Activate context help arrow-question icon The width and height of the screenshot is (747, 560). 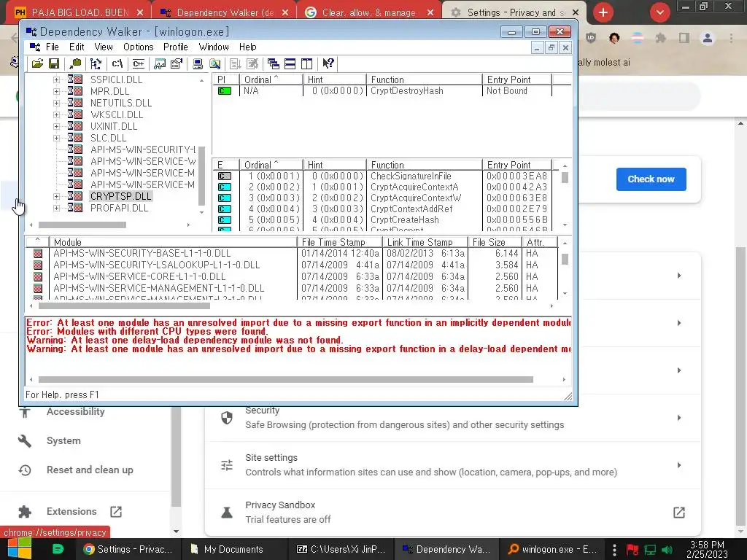(328, 64)
